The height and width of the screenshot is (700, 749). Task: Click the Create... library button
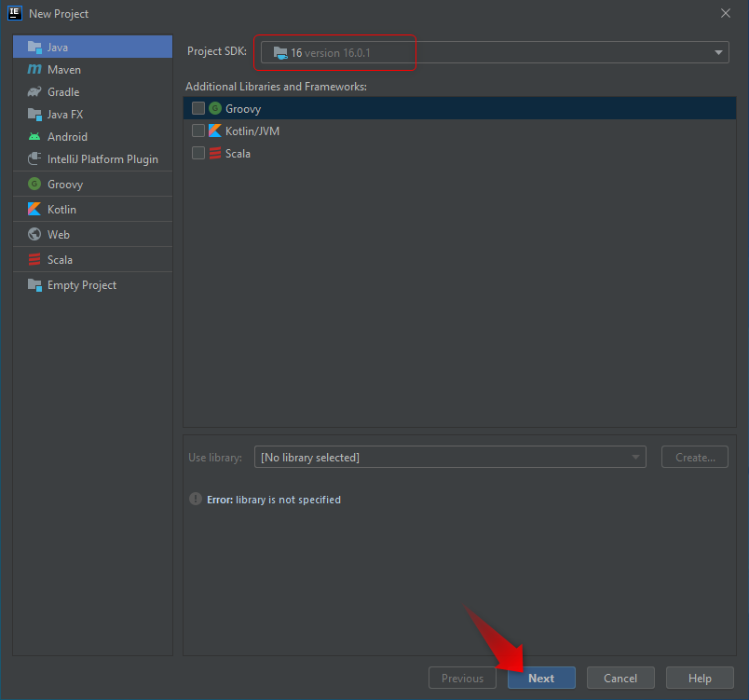tap(695, 457)
